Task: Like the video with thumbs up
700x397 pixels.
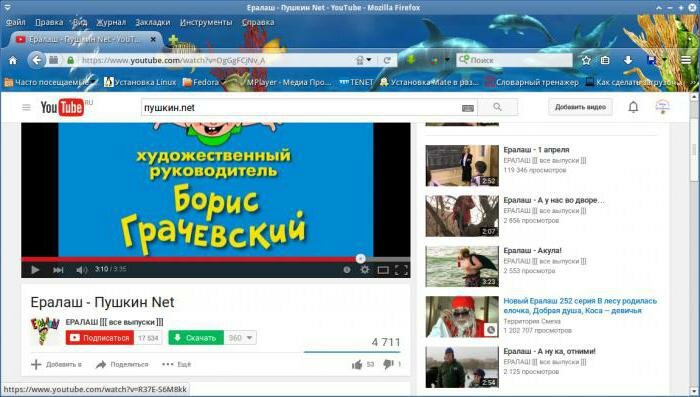Action: coord(357,364)
